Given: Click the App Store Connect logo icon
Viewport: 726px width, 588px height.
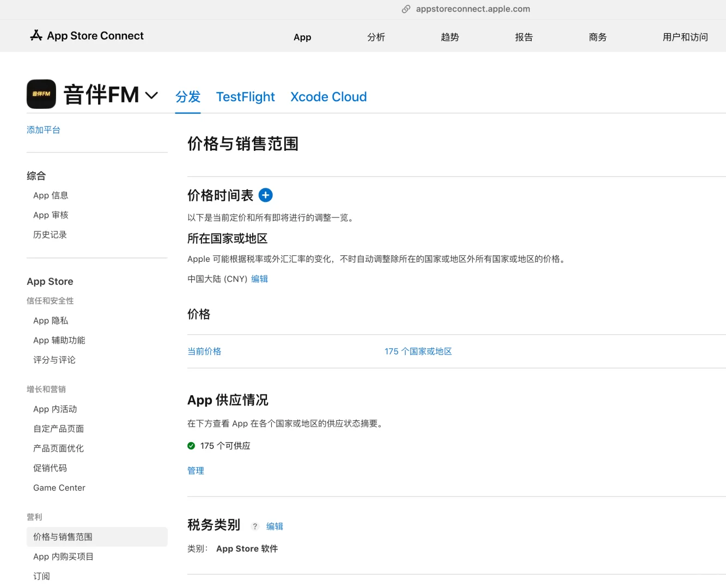Looking at the screenshot, I should coord(35,35).
